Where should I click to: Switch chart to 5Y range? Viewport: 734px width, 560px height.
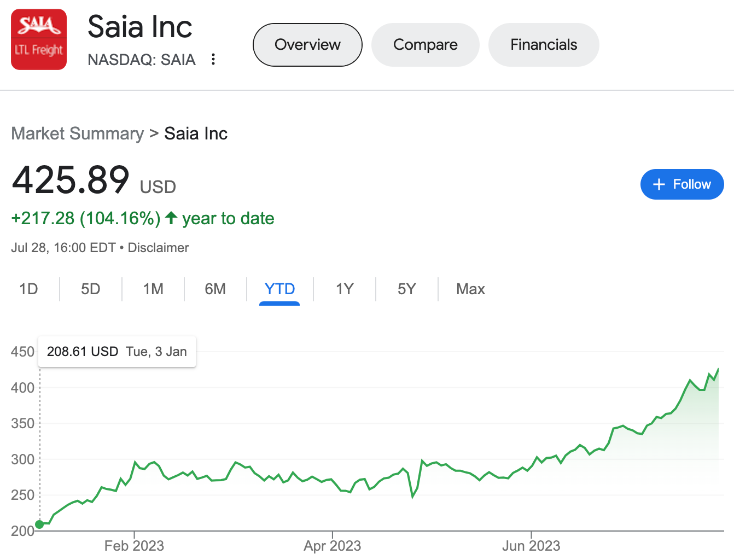click(x=407, y=289)
